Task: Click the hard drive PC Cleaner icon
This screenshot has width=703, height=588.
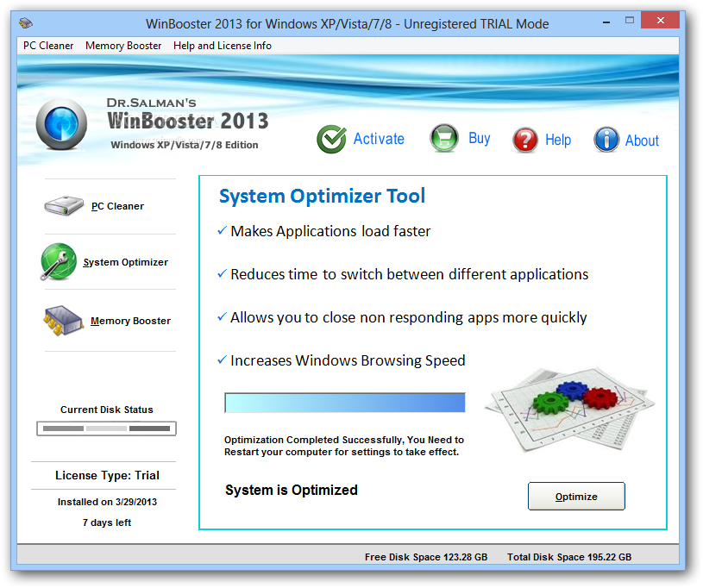Action: pyautogui.click(x=64, y=206)
